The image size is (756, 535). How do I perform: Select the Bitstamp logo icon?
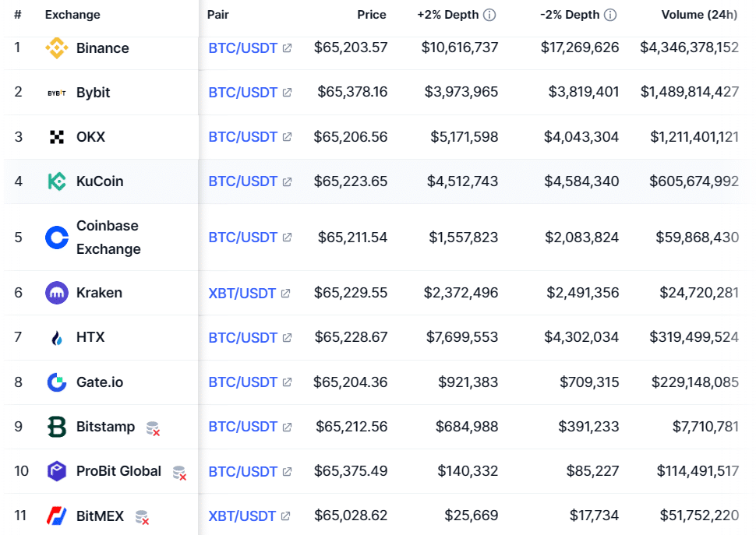tap(57, 426)
